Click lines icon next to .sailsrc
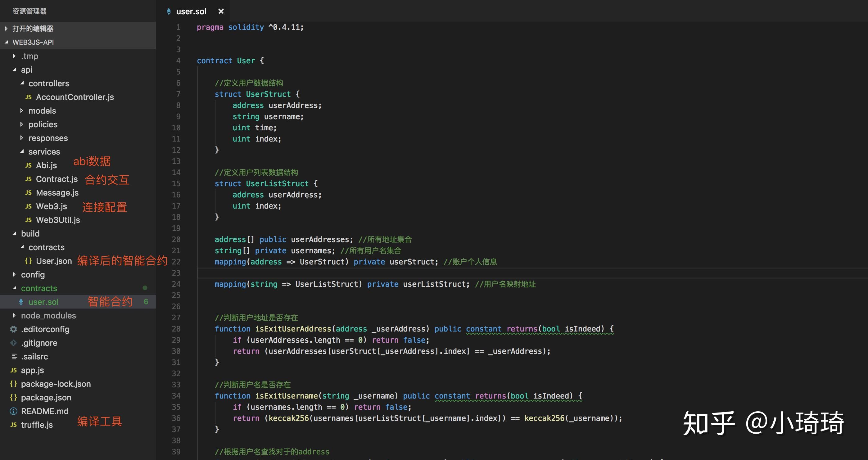 pos(15,357)
